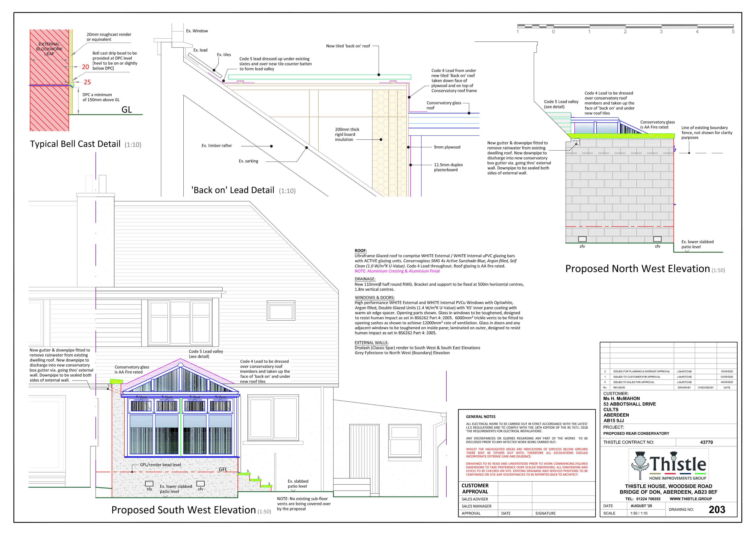Image resolution: width=756 pixels, height=535 pixels.
Task: Click the 'ROOF:' notes heading
Action: tap(360, 251)
